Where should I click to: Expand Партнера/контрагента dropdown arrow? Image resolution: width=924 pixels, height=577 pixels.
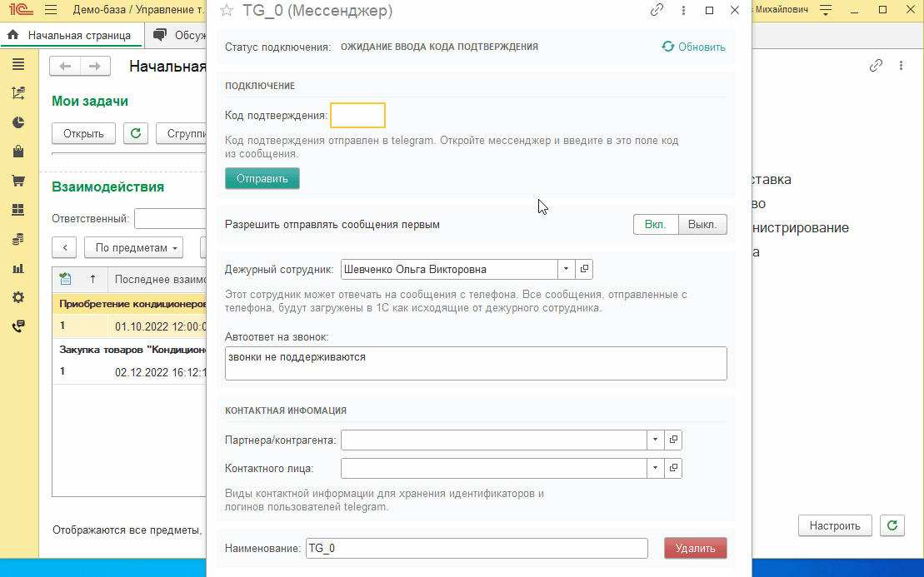tap(655, 440)
